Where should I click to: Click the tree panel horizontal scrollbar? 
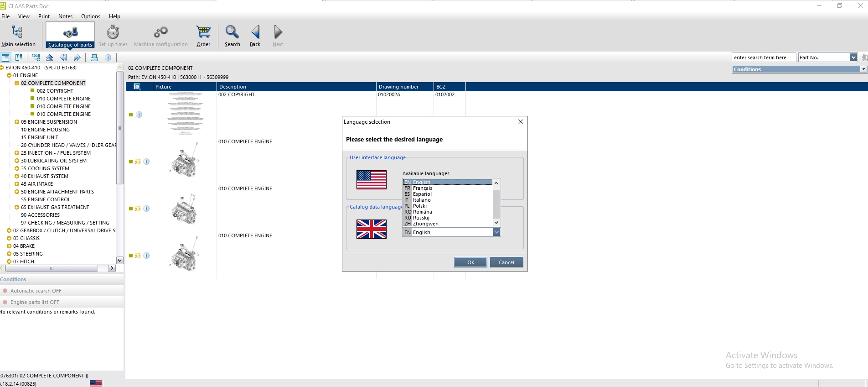pyautogui.click(x=52, y=268)
